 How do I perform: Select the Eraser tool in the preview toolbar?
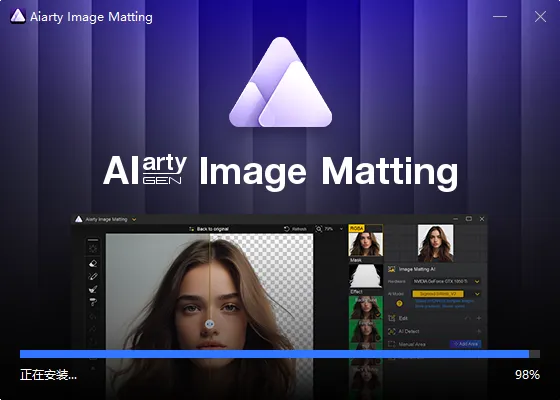click(93, 264)
